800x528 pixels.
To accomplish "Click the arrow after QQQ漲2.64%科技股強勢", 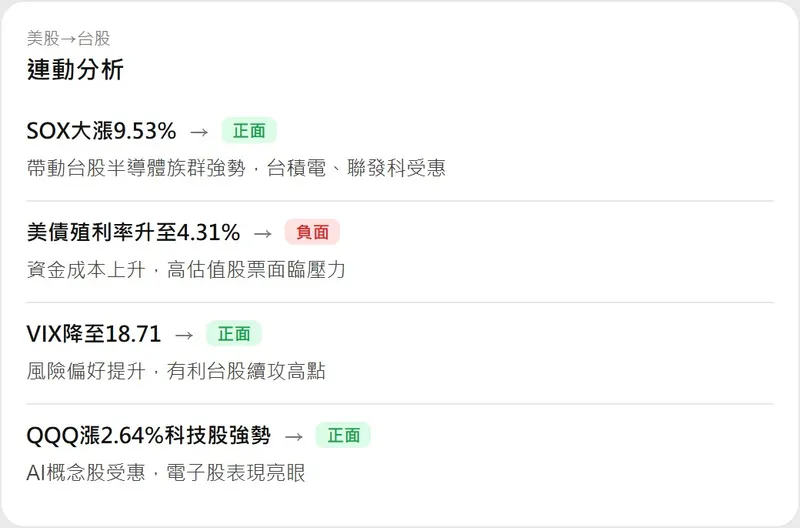I will (x=293, y=436).
